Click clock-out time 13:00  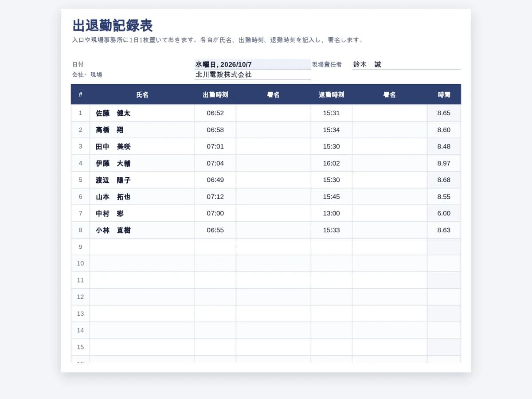(x=331, y=213)
